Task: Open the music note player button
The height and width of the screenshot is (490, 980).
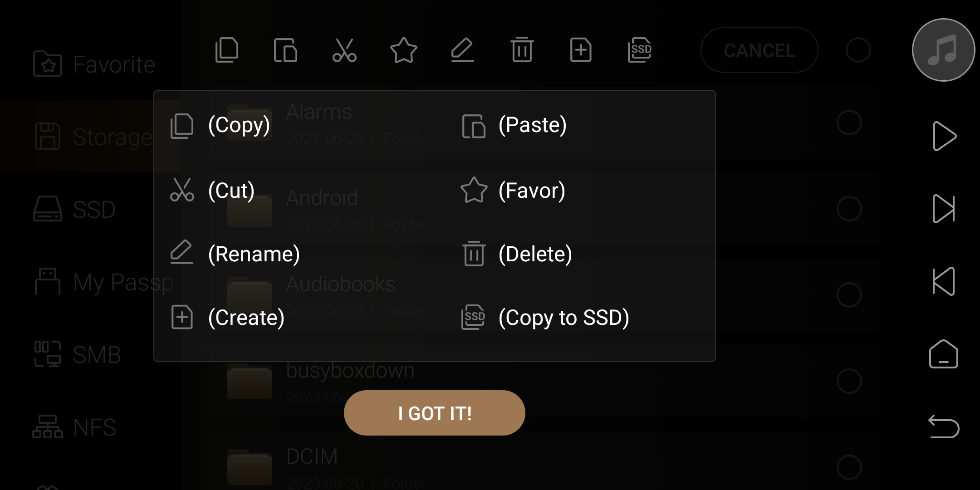Action: pos(944,50)
